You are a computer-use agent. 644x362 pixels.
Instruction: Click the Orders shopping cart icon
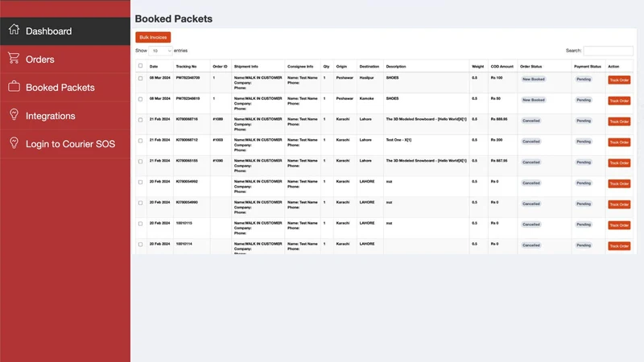[14, 58]
